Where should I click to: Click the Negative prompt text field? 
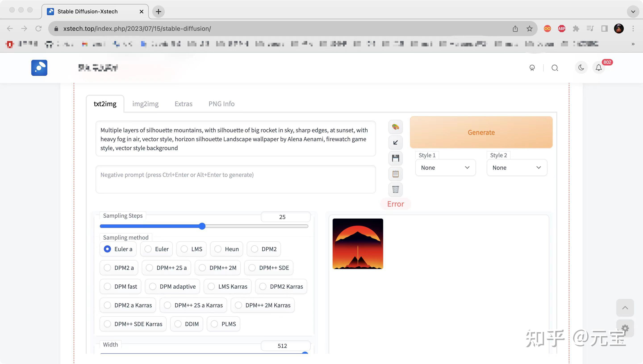(x=236, y=179)
